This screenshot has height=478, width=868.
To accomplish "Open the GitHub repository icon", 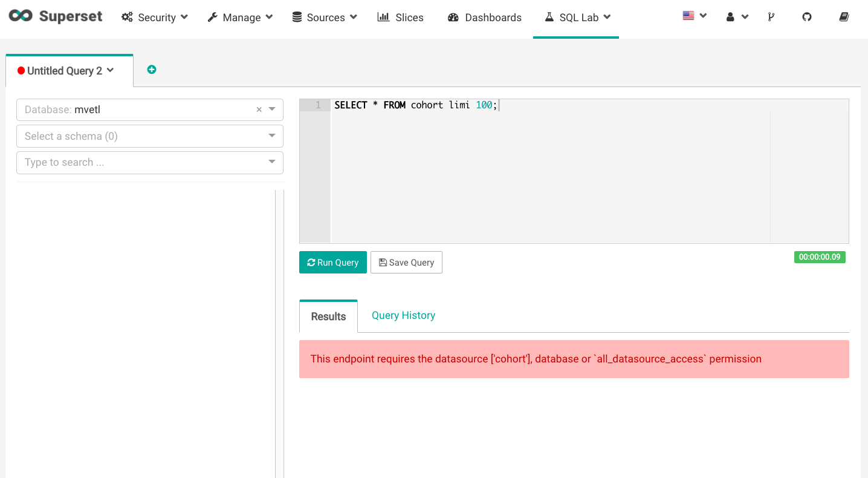I will click(x=807, y=17).
